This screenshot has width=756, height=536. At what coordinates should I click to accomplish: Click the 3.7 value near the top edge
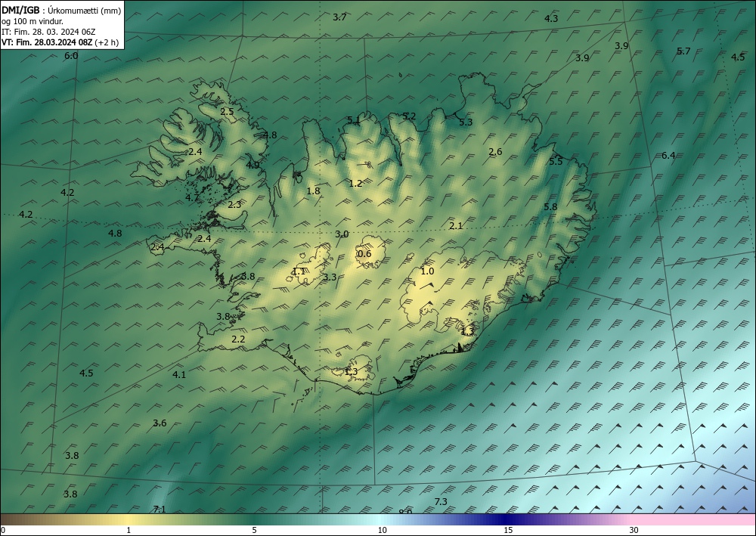(339, 17)
